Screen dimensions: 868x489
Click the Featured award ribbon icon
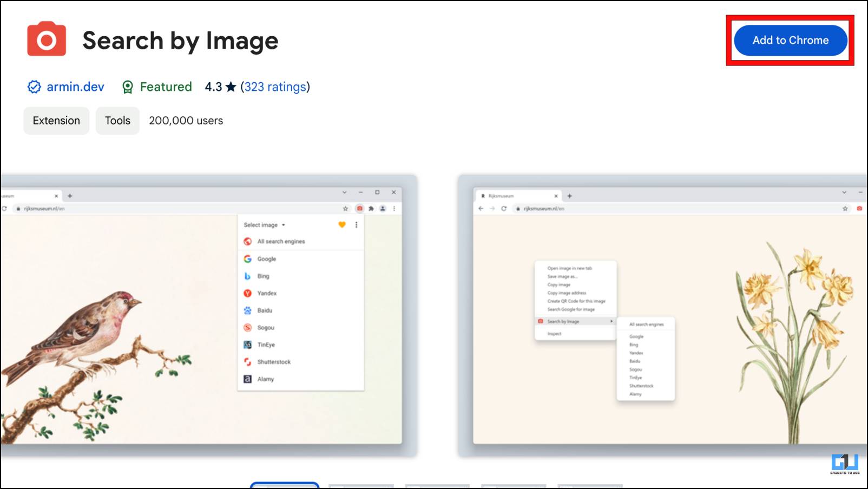(127, 87)
